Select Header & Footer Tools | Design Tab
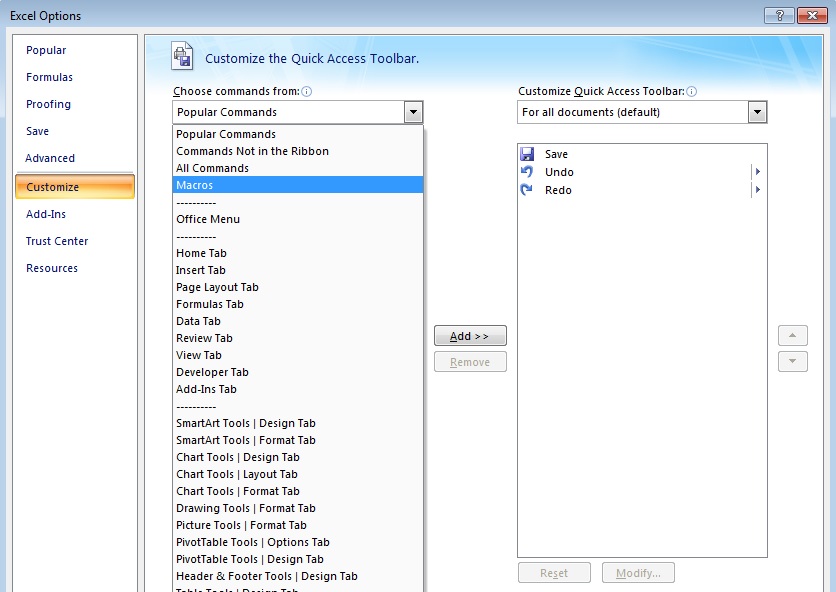This screenshot has height=592, width=836. tap(298, 577)
